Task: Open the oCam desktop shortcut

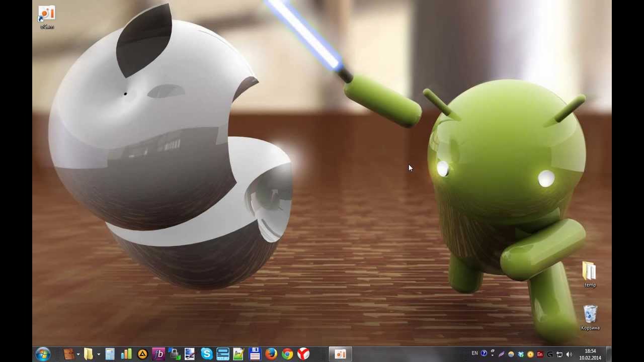Action: 46,17
